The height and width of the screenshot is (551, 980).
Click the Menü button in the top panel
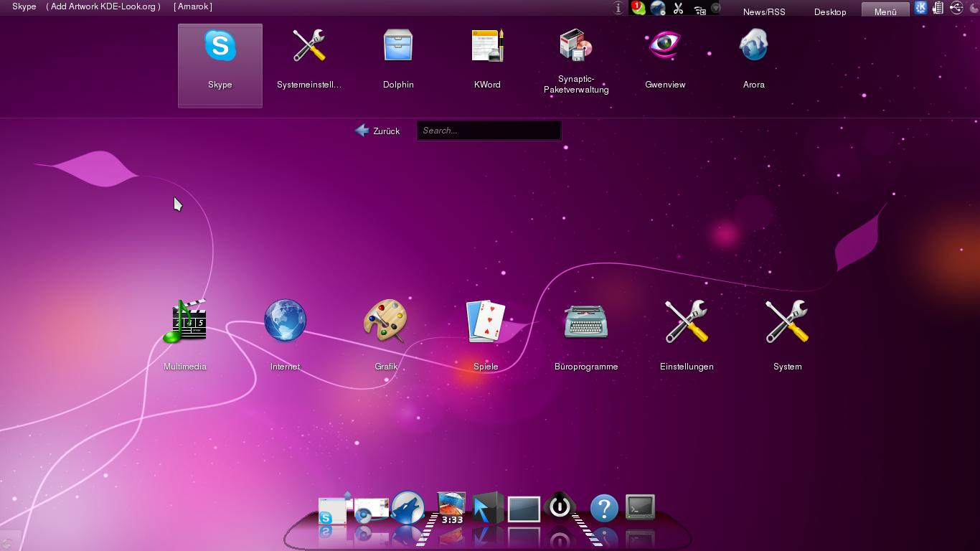click(x=885, y=11)
